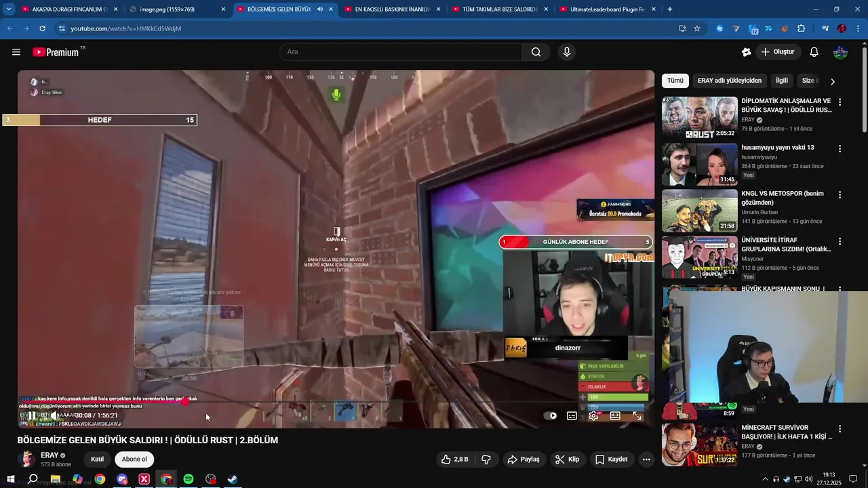This screenshot has height=488, width=868.
Task: Click the star-shaped icon beside Oluştur
Action: click(x=747, y=52)
